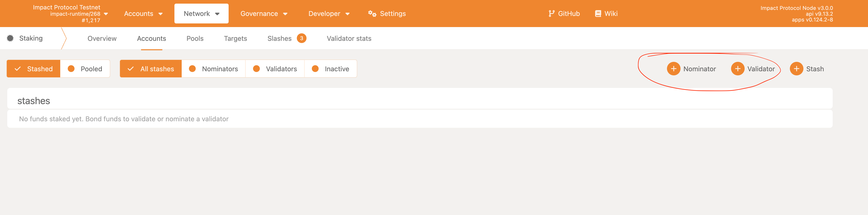Click the Slashes count badge
This screenshot has height=215, width=868.
click(302, 38)
